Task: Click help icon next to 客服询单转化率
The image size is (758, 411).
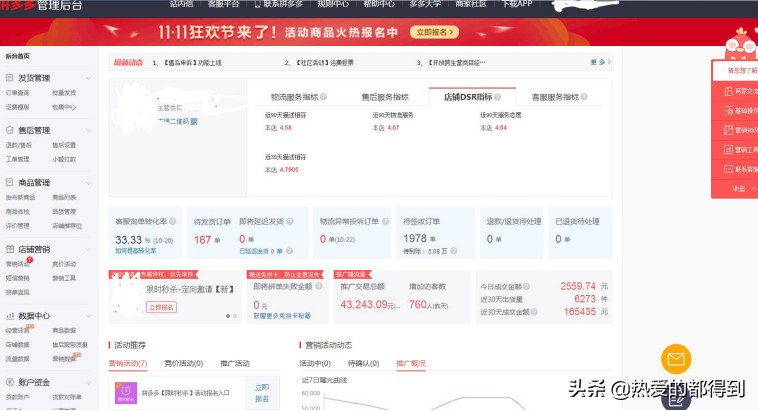Action: pyautogui.click(x=173, y=221)
